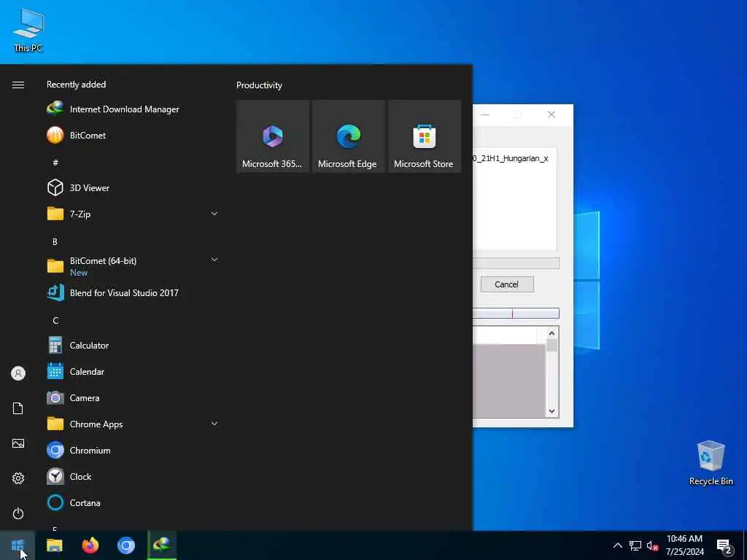747x560 pixels.
Task: Open BitComet (64-bit) folder entry
Action: click(x=133, y=266)
